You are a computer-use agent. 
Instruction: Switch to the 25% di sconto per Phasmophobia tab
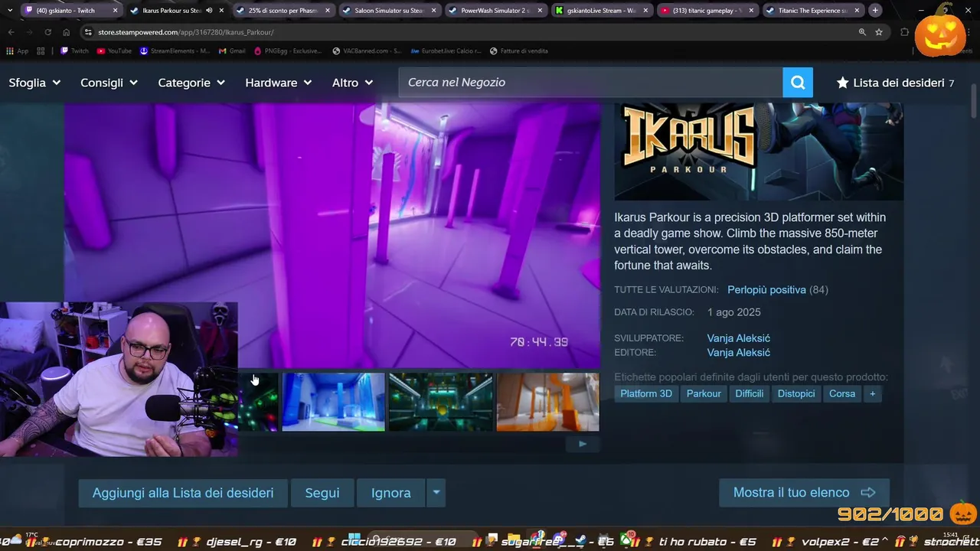(x=281, y=11)
